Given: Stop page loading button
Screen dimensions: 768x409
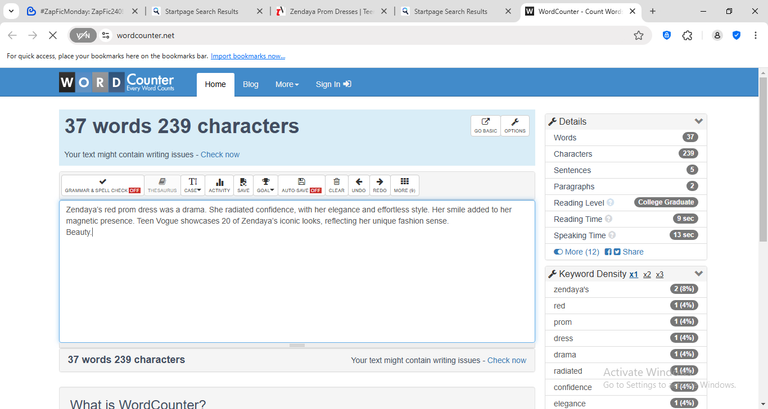Looking at the screenshot, I should click(53, 35).
